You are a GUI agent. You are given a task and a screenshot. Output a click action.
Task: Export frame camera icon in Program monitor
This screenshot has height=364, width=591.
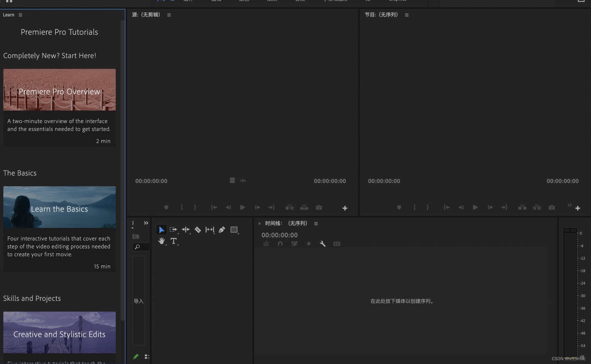tap(552, 207)
